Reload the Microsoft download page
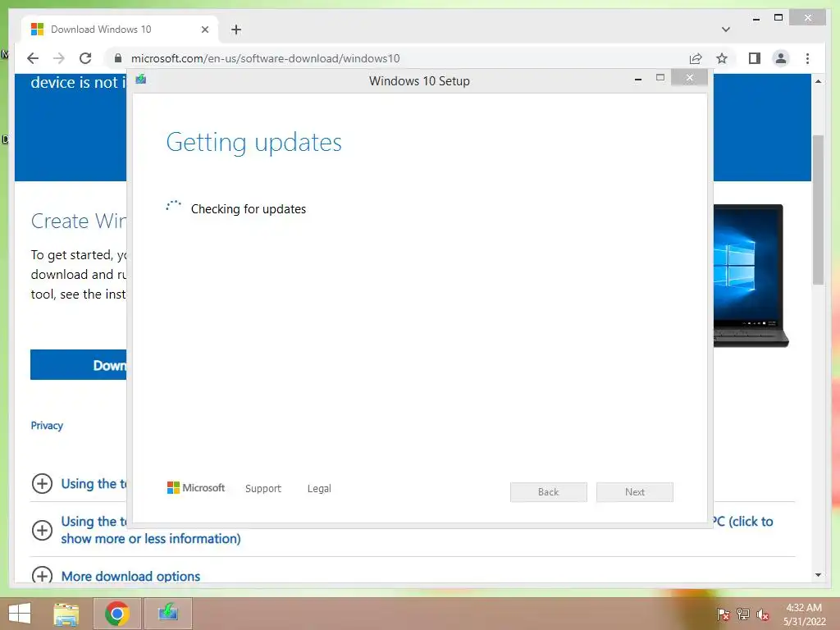 tap(85, 58)
